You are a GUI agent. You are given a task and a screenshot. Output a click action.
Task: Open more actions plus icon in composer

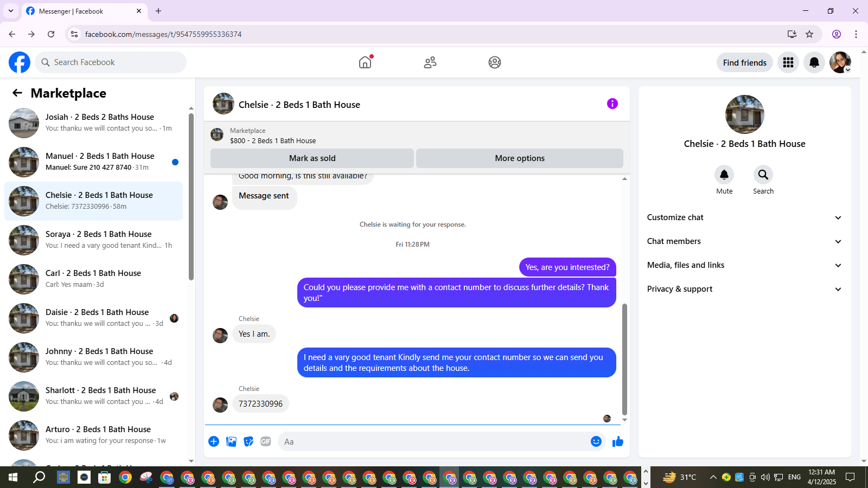[x=214, y=441]
